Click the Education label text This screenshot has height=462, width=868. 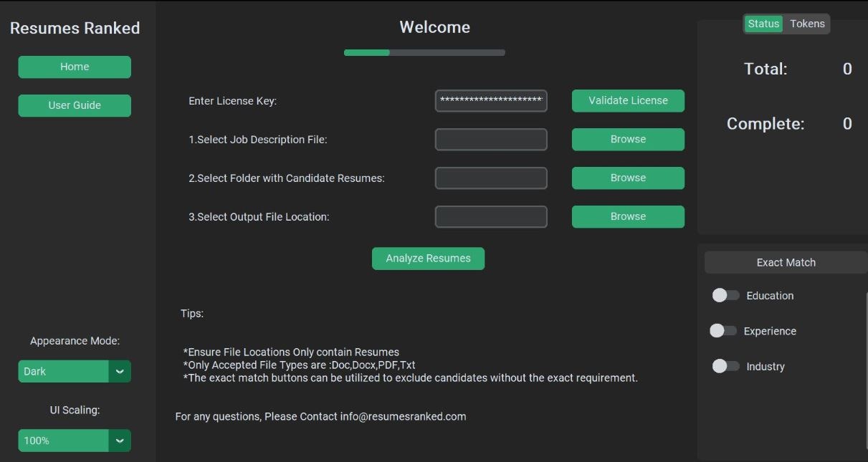tap(770, 296)
